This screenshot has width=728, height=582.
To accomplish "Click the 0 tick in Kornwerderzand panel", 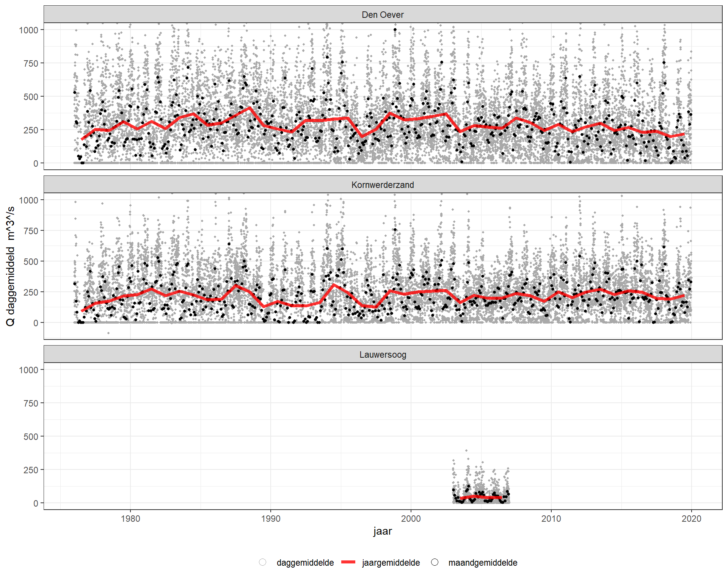I will [x=36, y=323].
